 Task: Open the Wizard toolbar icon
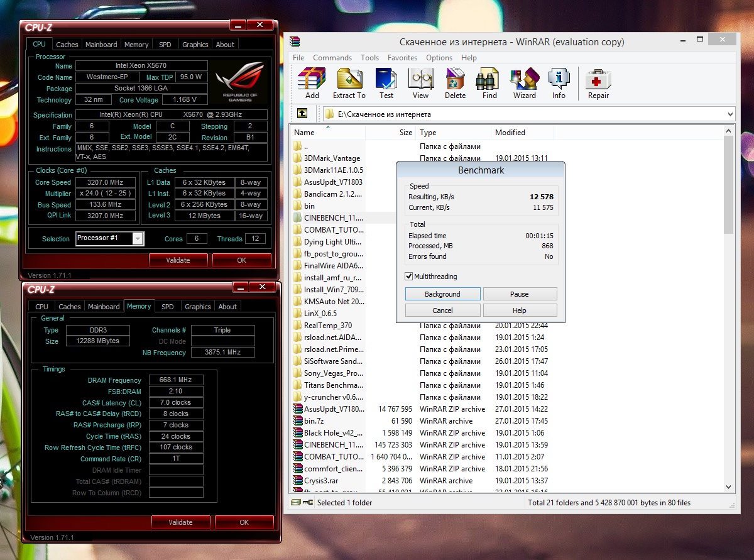pos(524,84)
